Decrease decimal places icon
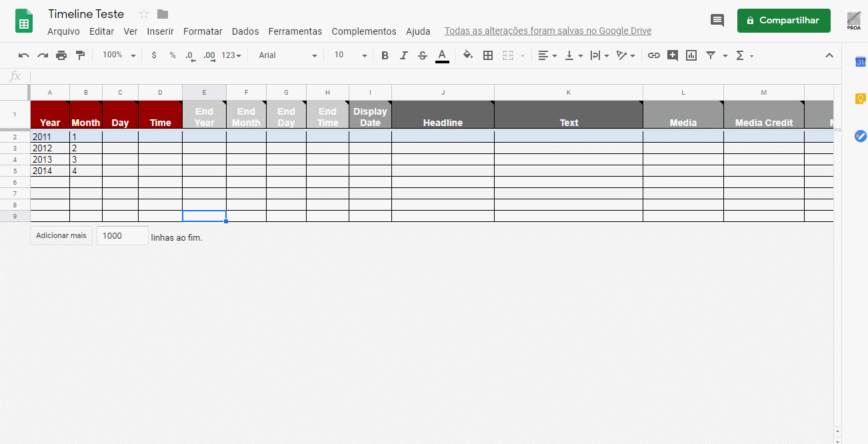The height and width of the screenshot is (444, 868). pos(190,55)
